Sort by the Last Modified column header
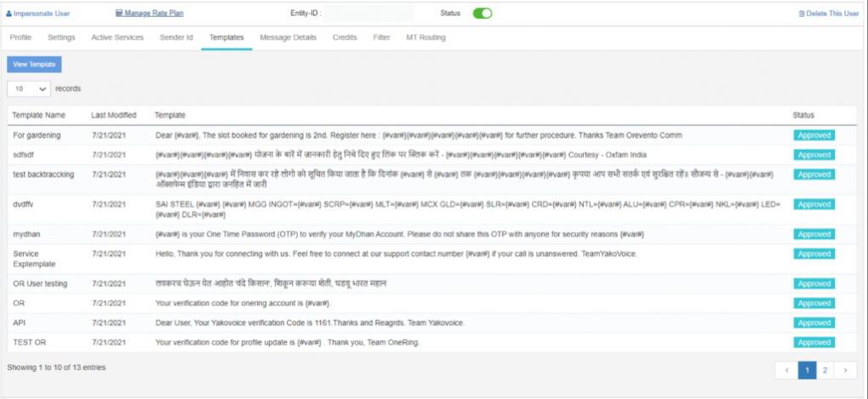 (x=113, y=115)
